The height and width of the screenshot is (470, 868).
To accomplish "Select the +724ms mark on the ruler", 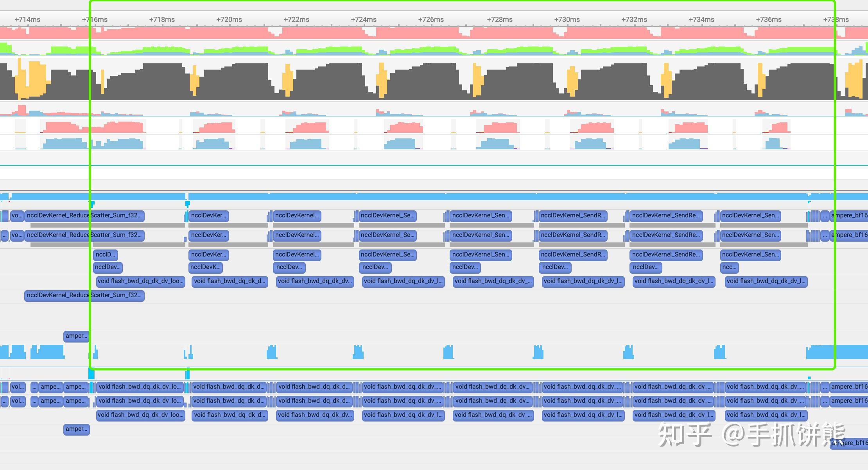I will (364, 20).
